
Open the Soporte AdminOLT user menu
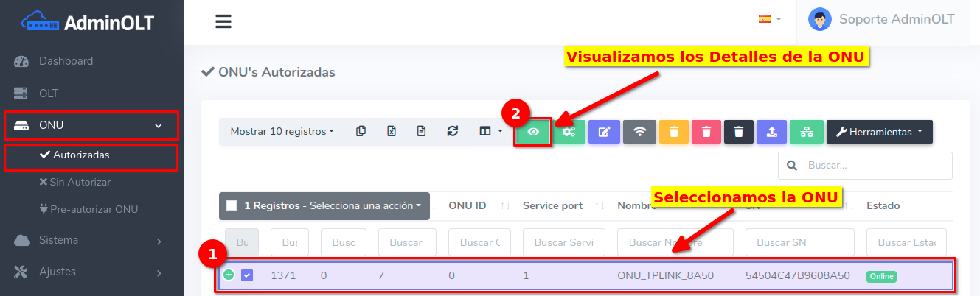[881, 19]
